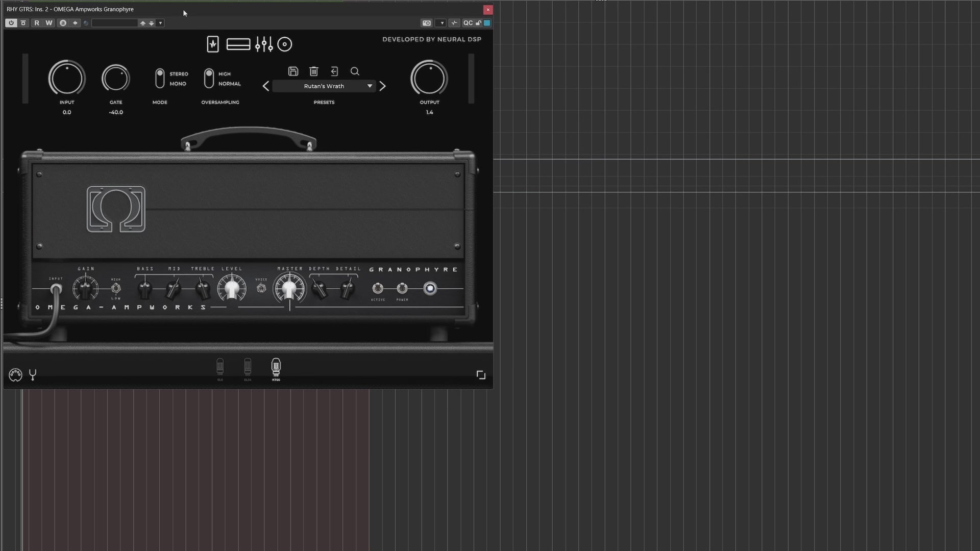Viewport: 980px width, 551px height.
Task: Delete preset using trash can icon
Action: coord(314,71)
